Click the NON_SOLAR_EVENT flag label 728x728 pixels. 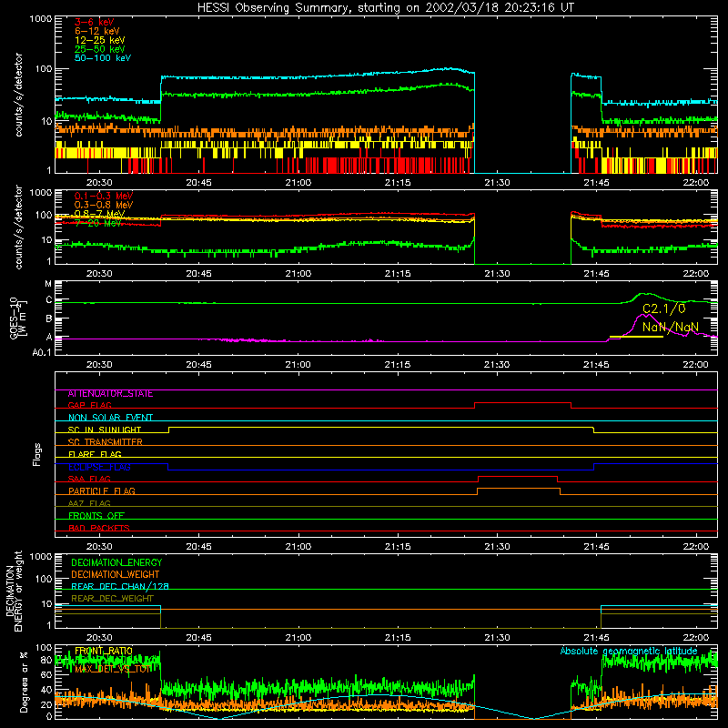coord(110,418)
